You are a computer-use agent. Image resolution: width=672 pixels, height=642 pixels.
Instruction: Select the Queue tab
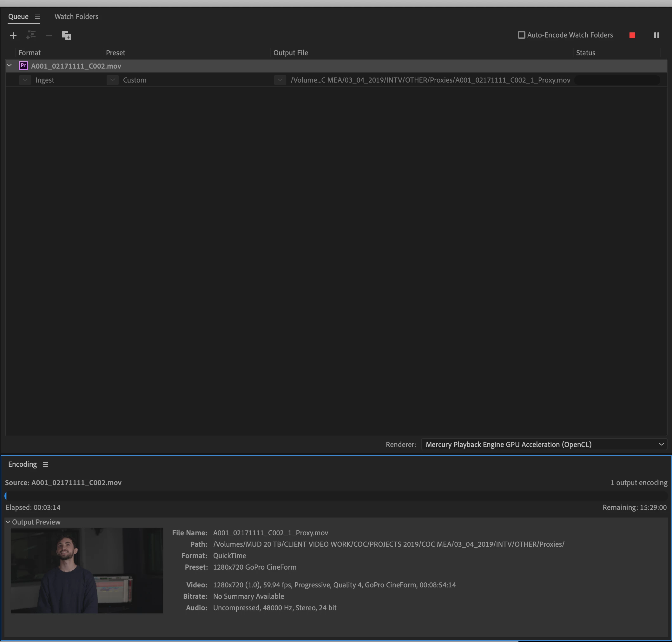point(18,17)
